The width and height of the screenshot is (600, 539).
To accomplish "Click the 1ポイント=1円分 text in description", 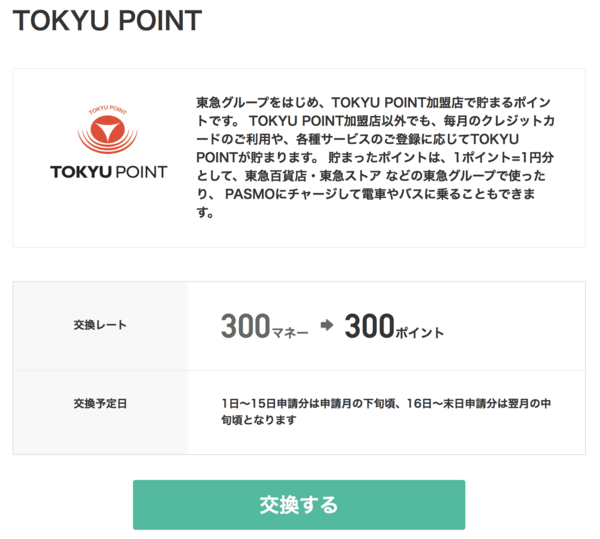I will [503, 157].
